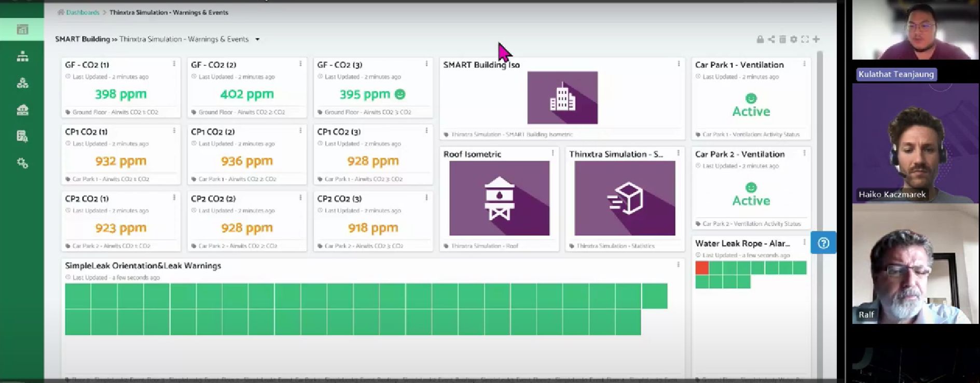The width and height of the screenshot is (980, 383).
Task: Open the SMART Building Iso building image
Action: (562, 98)
